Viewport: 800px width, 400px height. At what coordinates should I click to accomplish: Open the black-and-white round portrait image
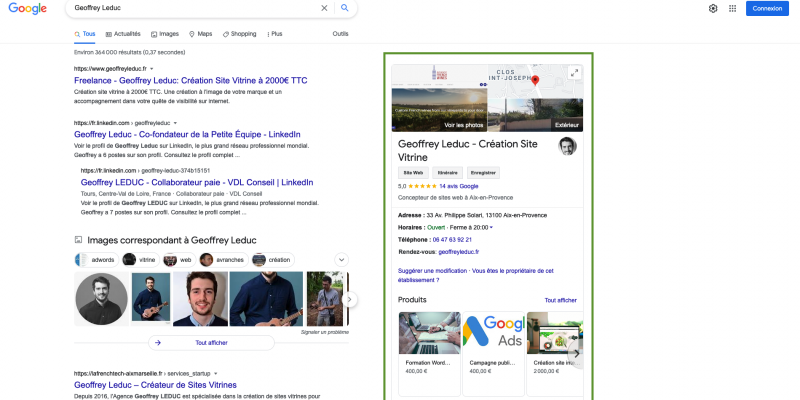(102, 299)
